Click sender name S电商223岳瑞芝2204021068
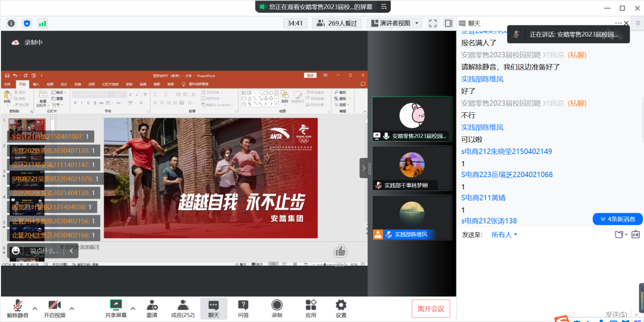Viewport: 644px width, 322px height. coord(507,175)
